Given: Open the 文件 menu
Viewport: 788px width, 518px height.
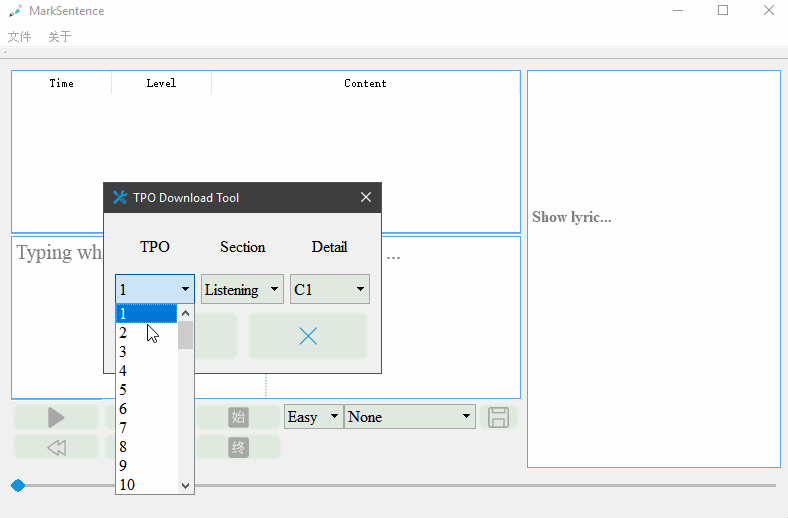Looking at the screenshot, I should coord(20,36).
